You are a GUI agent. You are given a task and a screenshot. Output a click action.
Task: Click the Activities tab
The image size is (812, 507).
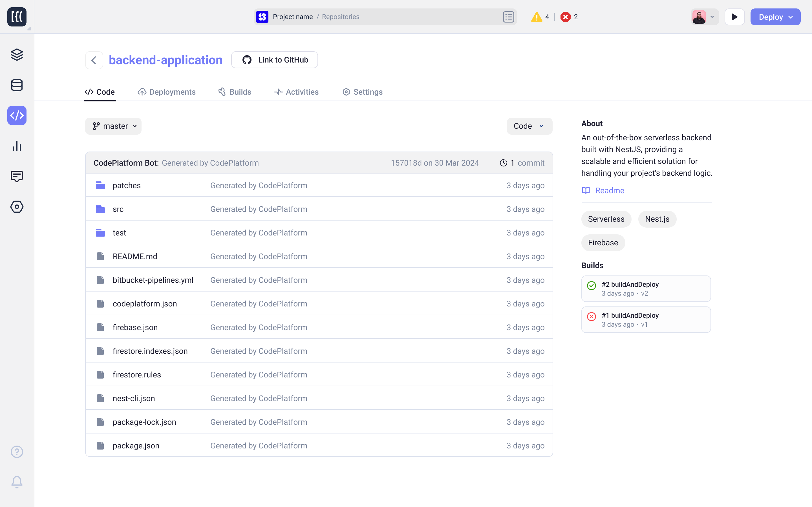(x=296, y=92)
